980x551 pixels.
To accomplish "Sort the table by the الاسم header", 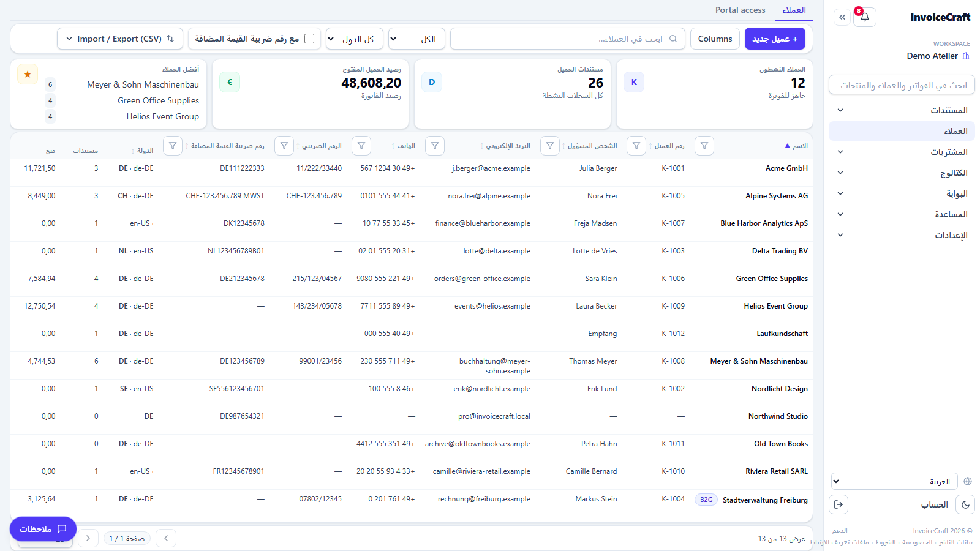I will pos(796,146).
